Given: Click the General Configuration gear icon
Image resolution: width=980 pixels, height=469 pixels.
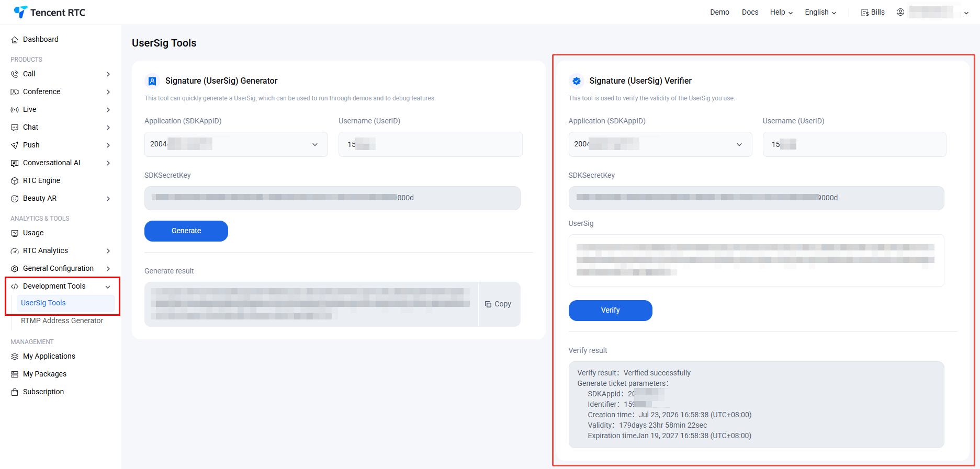Looking at the screenshot, I should (15, 269).
